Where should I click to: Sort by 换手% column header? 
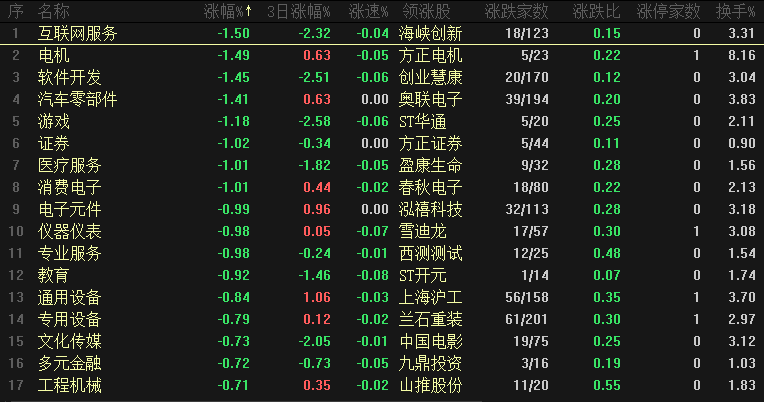pos(735,11)
